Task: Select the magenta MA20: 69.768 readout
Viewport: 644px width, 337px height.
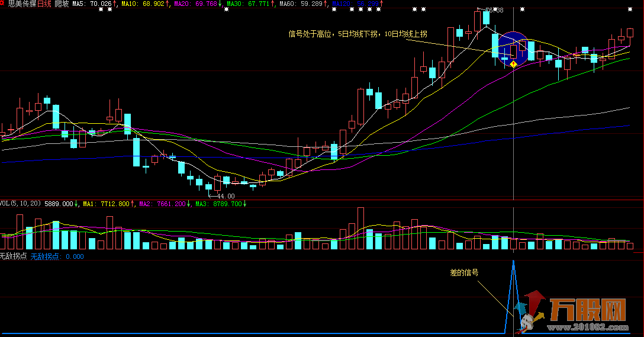Action: click(198, 4)
